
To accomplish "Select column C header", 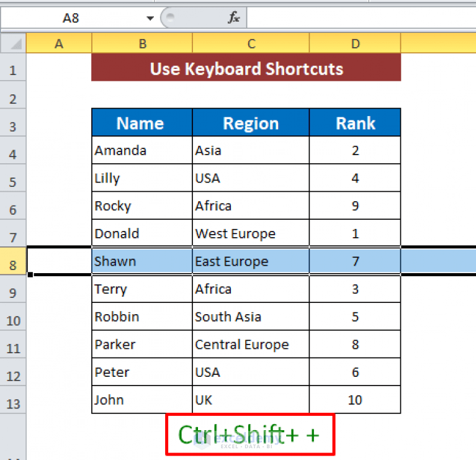I will pyautogui.click(x=251, y=43).
